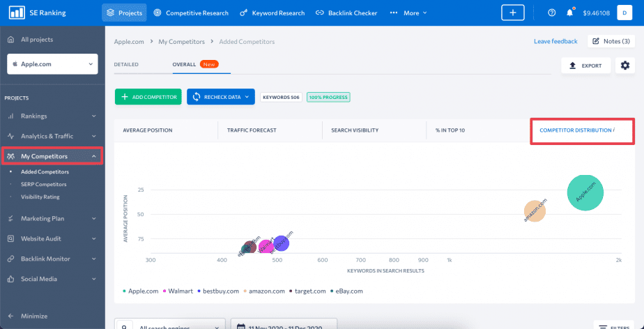Image resolution: width=644 pixels, height=329 pixels.
Task: Open Notes (3)
Action: [611, 41]
